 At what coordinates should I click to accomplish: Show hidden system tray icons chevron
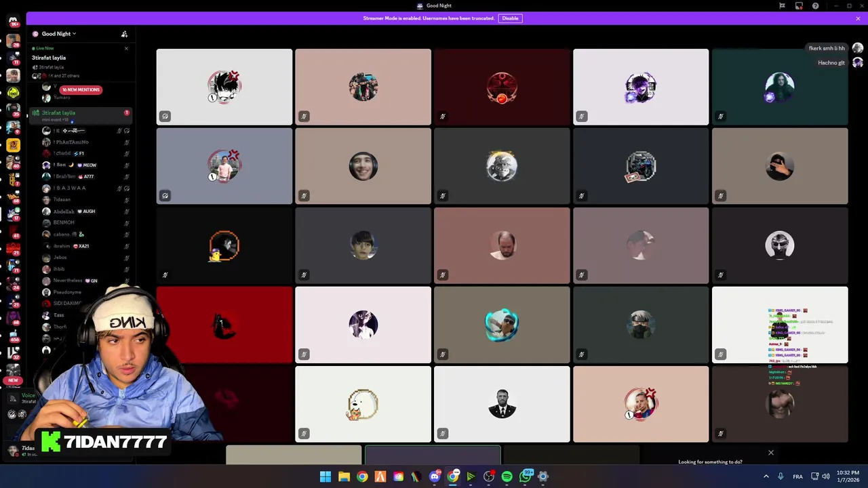(766, 476)
